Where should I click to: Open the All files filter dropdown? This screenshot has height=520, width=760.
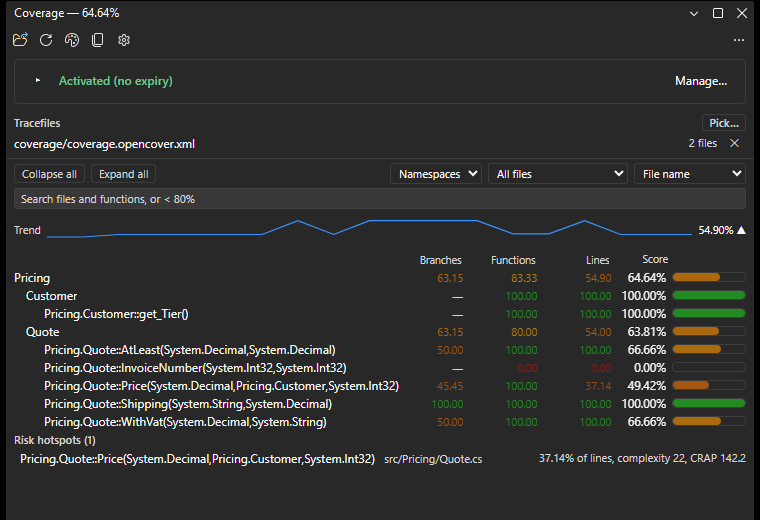coord(558,174)
